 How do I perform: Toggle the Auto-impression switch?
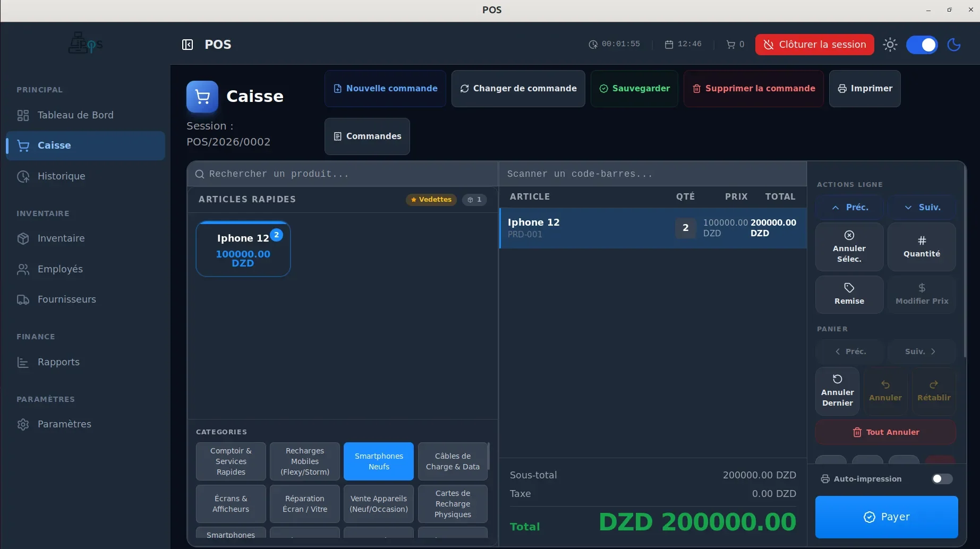tap(942, 479)
